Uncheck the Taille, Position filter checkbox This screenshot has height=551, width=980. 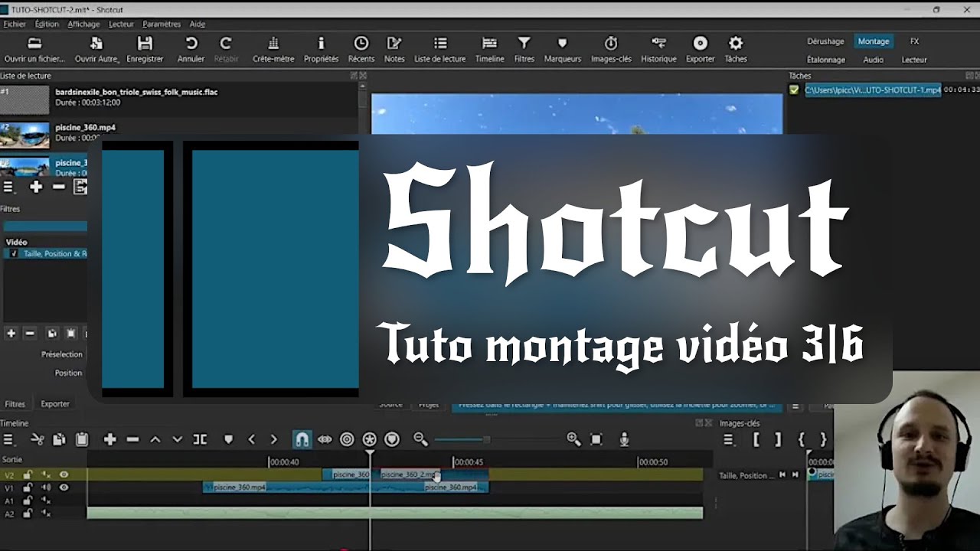pyautogui.click(x=14, y=253)
